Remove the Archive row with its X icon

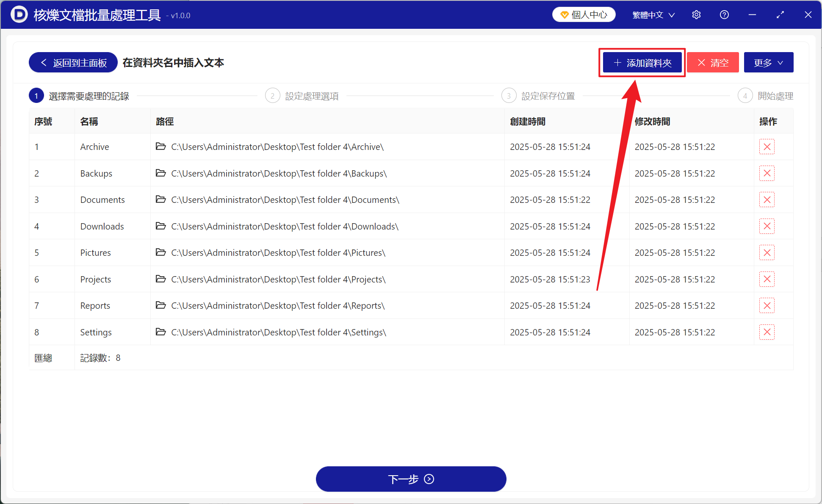click(767, 147)
